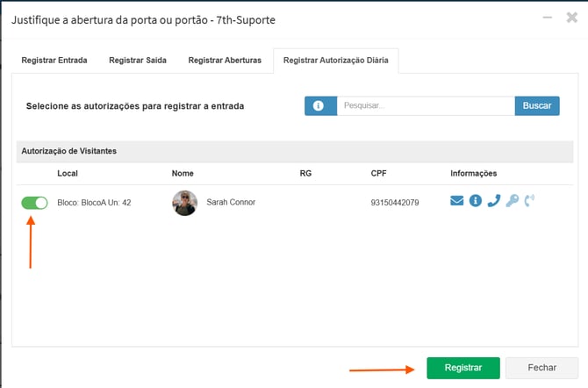Click Sarah Connor's profile photo
This screenshot has width=588, height=388.
[184, 203]
